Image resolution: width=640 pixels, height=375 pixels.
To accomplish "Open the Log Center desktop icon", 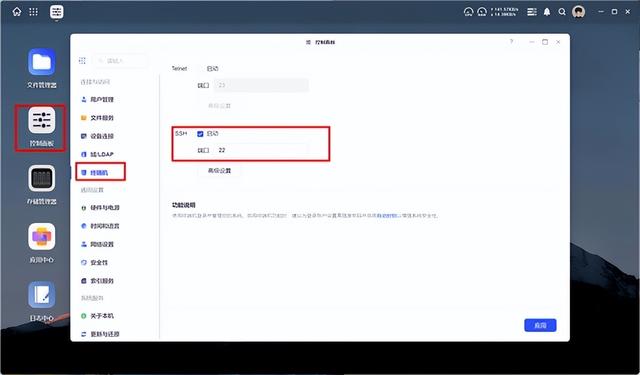I will [42, 301].
